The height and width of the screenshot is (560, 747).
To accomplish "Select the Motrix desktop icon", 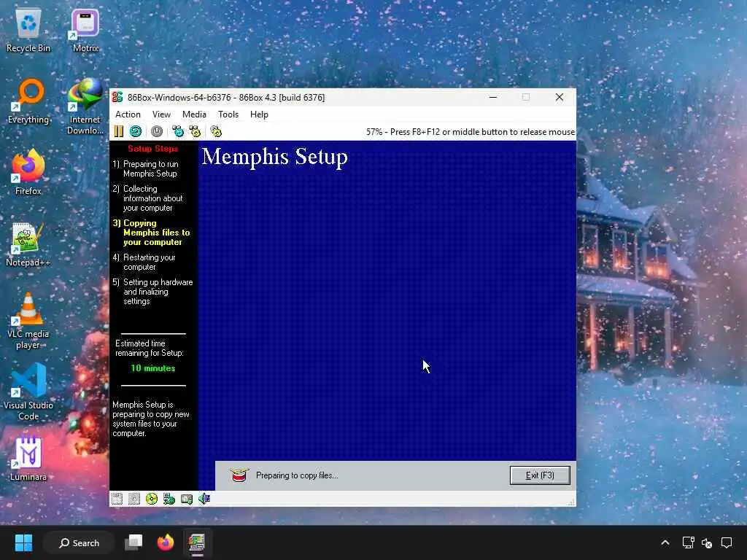I will (x=85, y=30).
